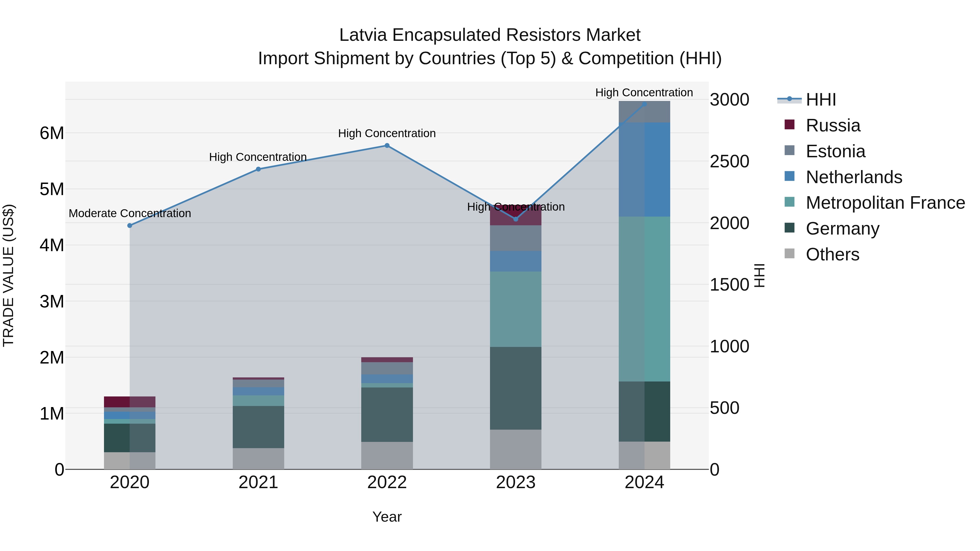
Task: Click the Year axis title
Action: 387,517
